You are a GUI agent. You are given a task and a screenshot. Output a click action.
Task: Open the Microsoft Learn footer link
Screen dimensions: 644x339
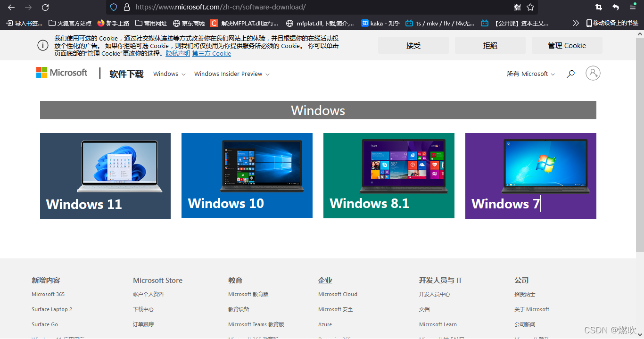point(438,324)
